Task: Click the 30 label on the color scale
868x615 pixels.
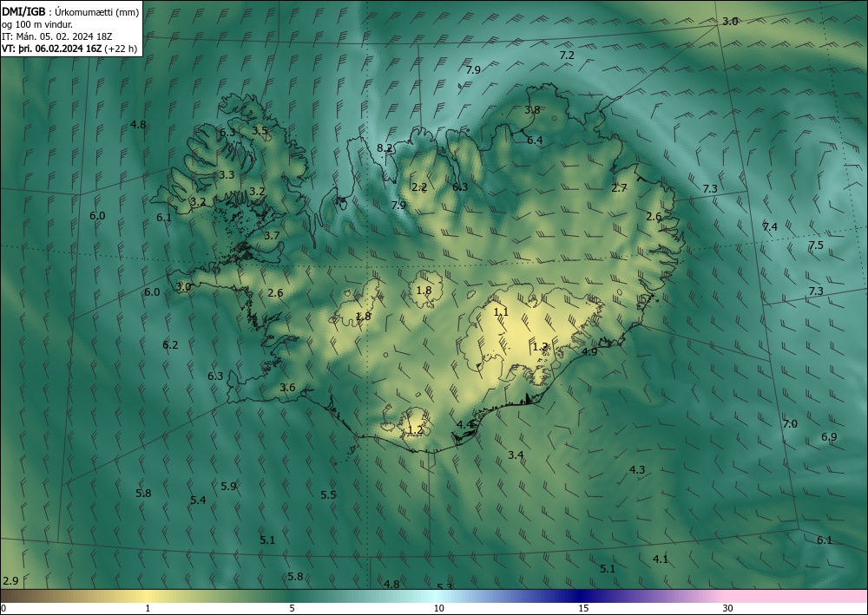Action: point(727,609)
